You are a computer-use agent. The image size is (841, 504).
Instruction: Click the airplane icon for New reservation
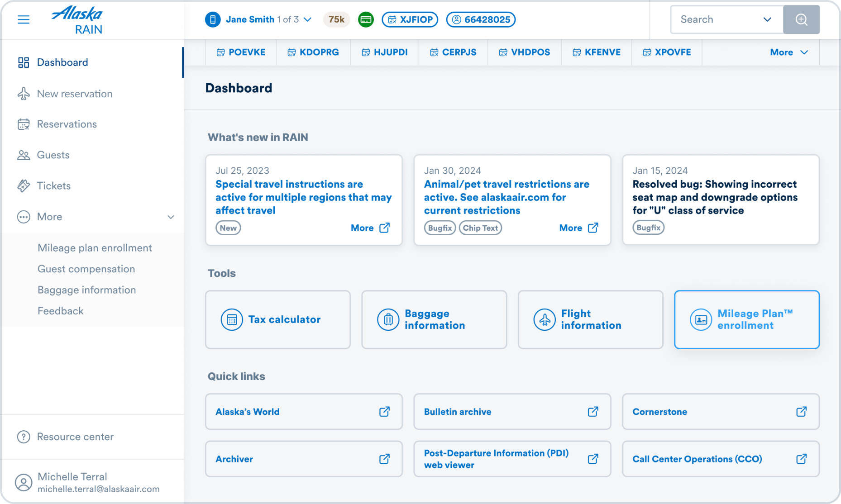click(x=24, y=94)
